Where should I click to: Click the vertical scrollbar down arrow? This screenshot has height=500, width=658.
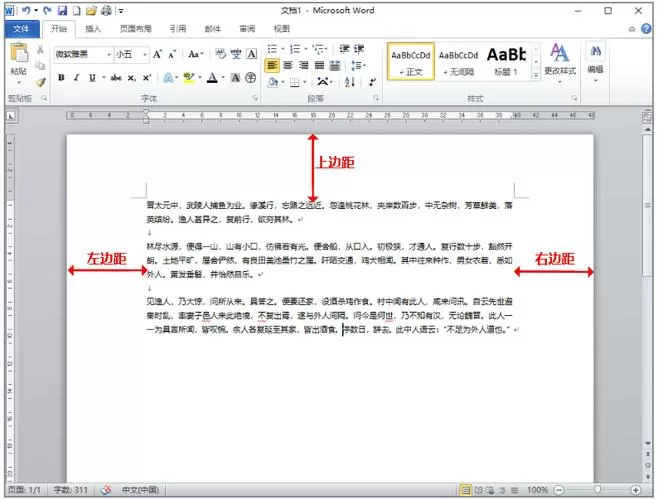648,443
